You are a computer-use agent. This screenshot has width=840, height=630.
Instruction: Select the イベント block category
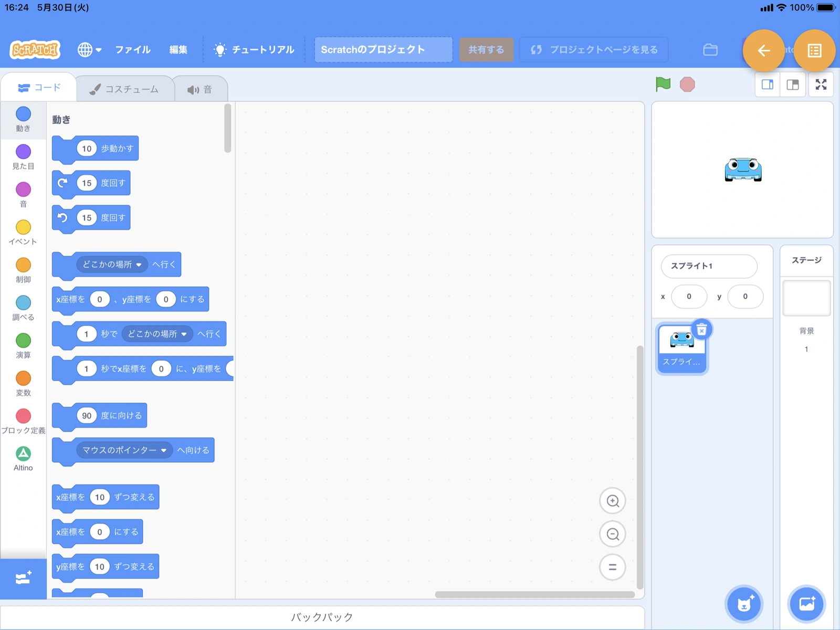23,233
